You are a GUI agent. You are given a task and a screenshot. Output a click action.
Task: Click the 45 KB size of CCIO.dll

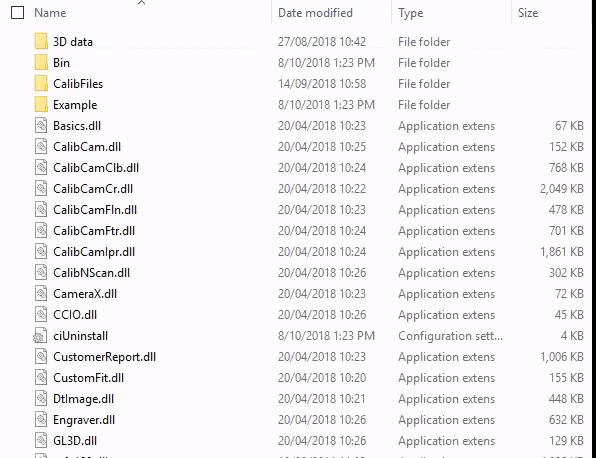[569, 315]
